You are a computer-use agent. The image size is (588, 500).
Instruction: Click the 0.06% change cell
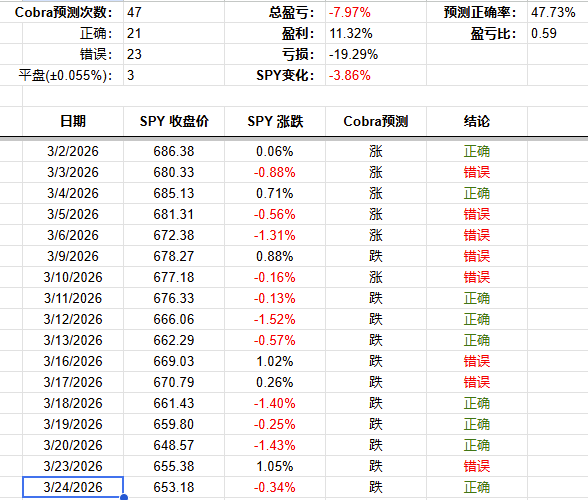pos(275,151)
